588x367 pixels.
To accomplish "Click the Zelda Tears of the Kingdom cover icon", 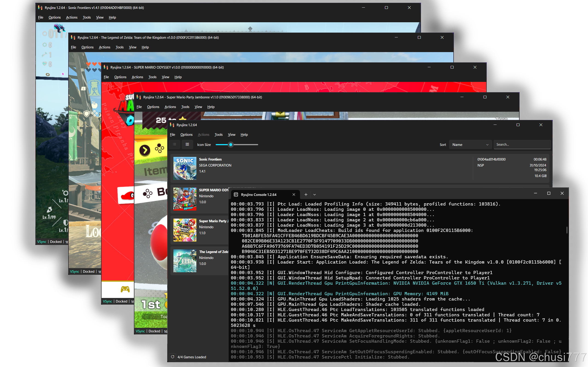I will pyautogui.click(x=185, y=261).
